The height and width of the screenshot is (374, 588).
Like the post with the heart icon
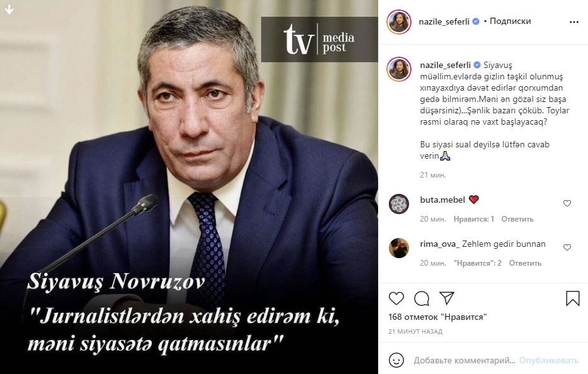click(396, 298)
